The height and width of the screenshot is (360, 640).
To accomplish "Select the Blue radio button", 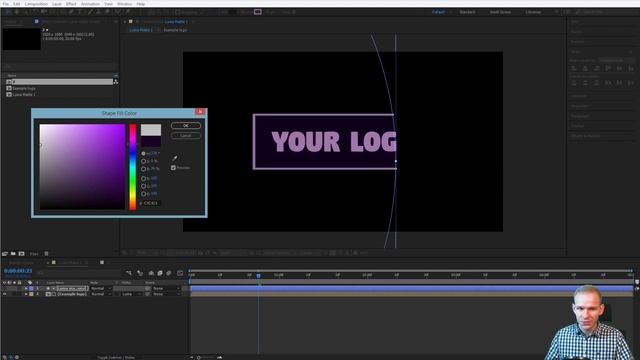I will click(x=143, y=193).
